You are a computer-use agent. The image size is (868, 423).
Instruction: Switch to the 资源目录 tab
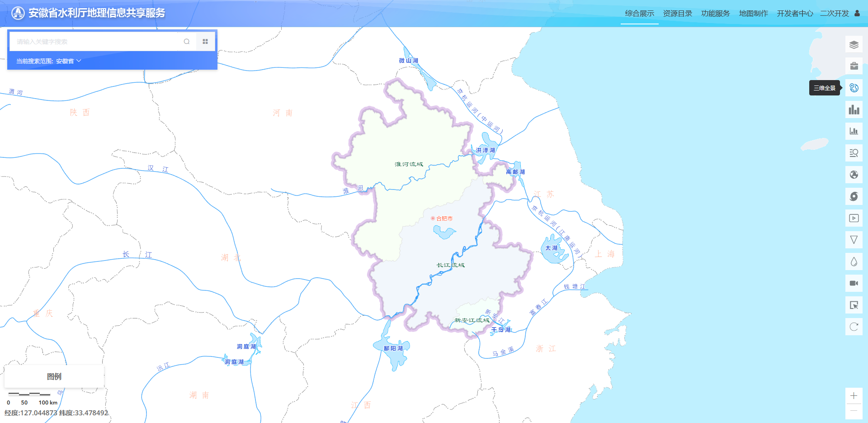(677, 13)
